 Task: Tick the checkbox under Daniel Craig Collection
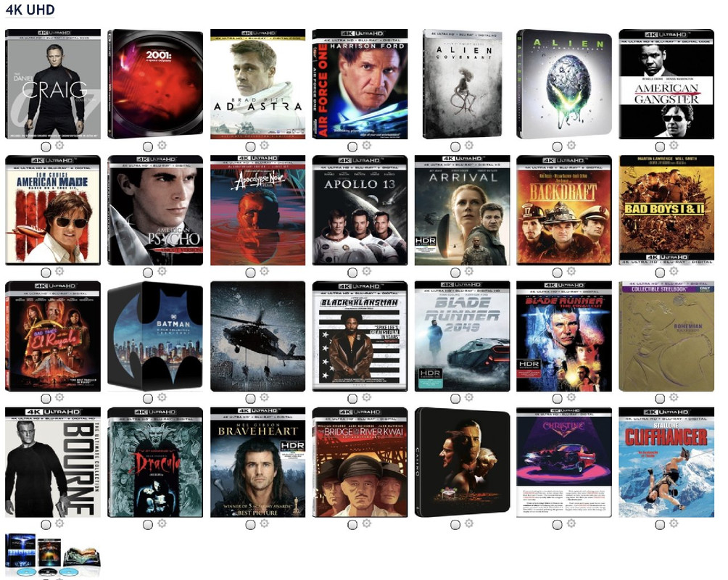pyautogui.click(x=46, y=146)
